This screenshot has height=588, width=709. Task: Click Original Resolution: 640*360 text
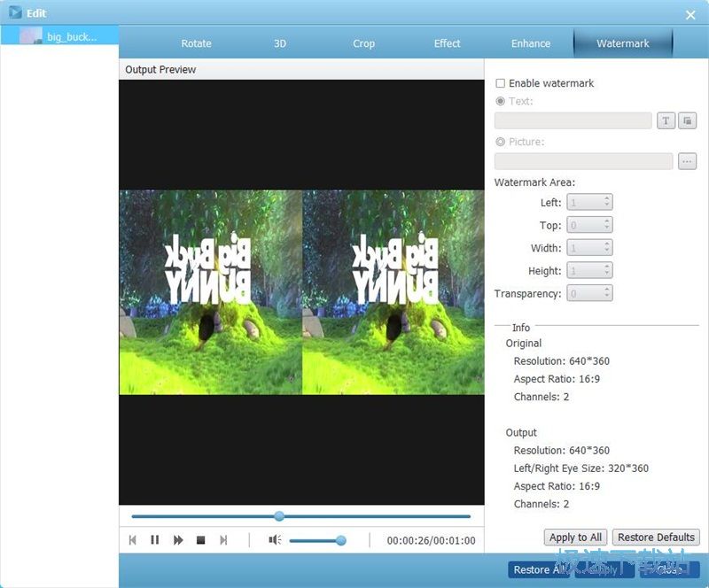tap(562, 361)
